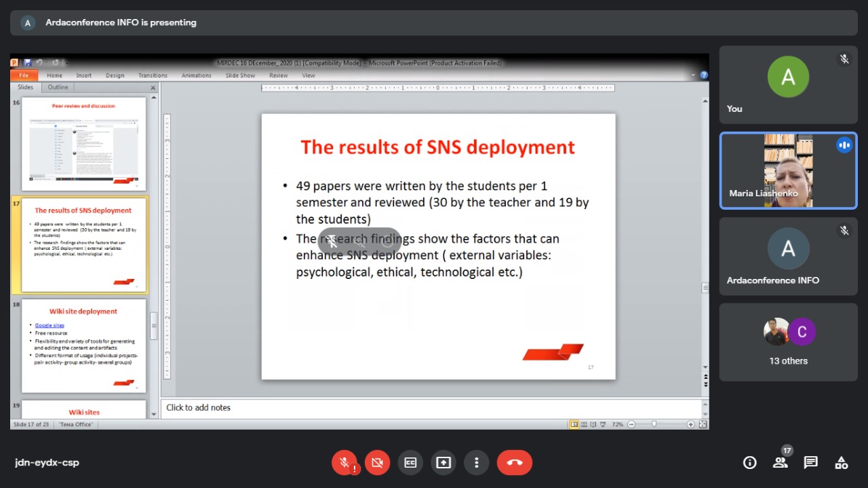This screenshot has height=488, width=868.
Task: Click the thumbnail pane scroll down arrow
Action: [154, 414]
